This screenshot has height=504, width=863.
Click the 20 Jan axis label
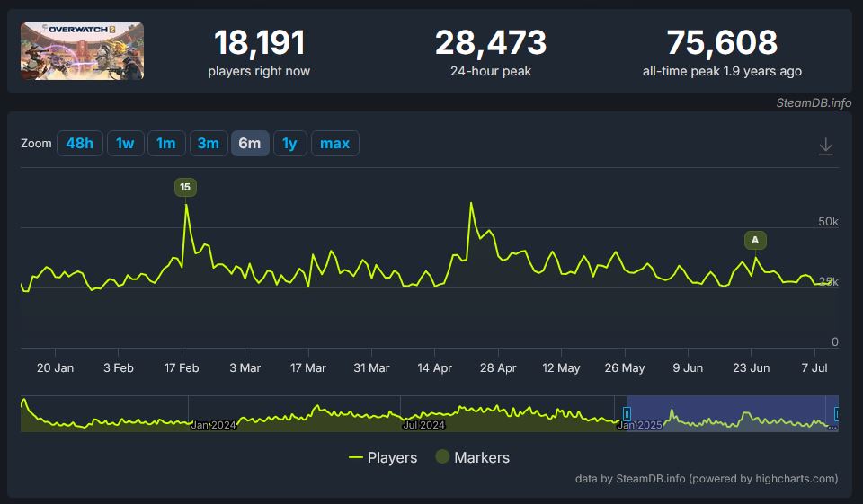point(55,368)
